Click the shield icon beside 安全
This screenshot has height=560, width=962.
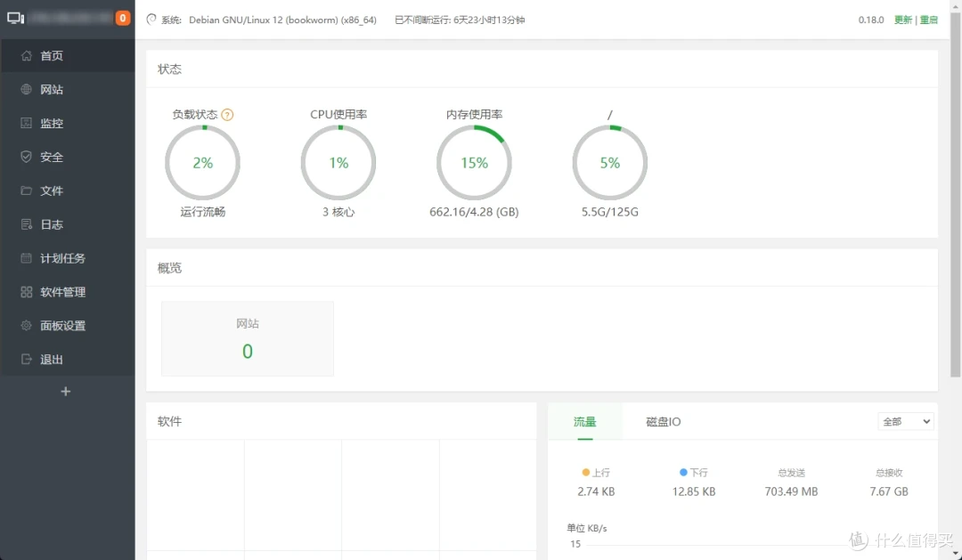pos(26,157)
